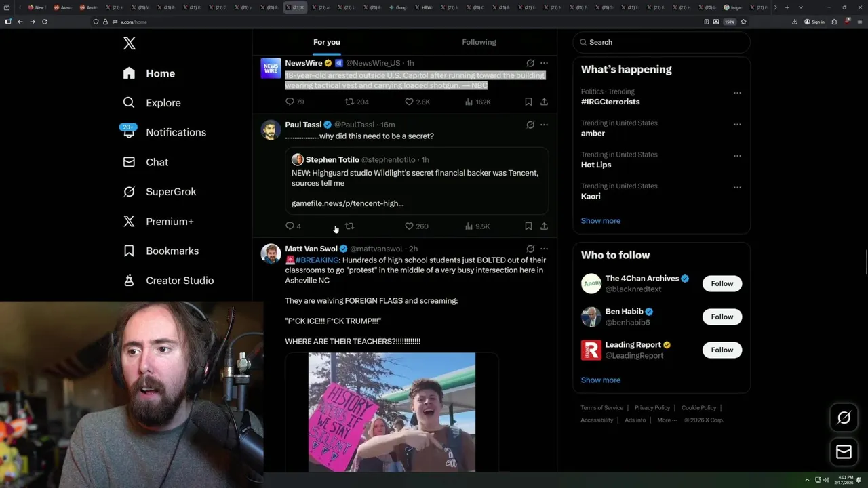Image resolution: width=868 pixels, height=488 pixels.
Task: Open the Hot Lips trending topic
Action: [596, 165]
